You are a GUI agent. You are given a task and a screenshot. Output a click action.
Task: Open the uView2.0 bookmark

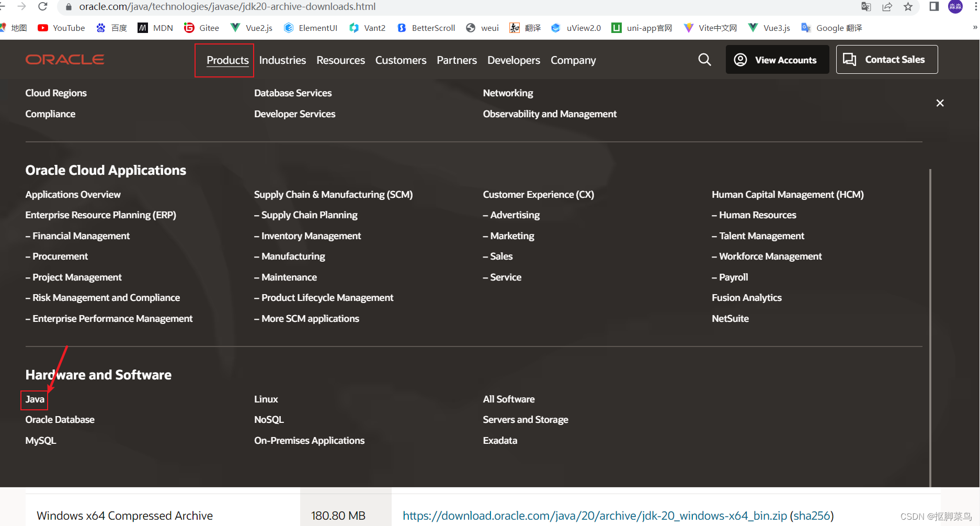tap(576, 28)
